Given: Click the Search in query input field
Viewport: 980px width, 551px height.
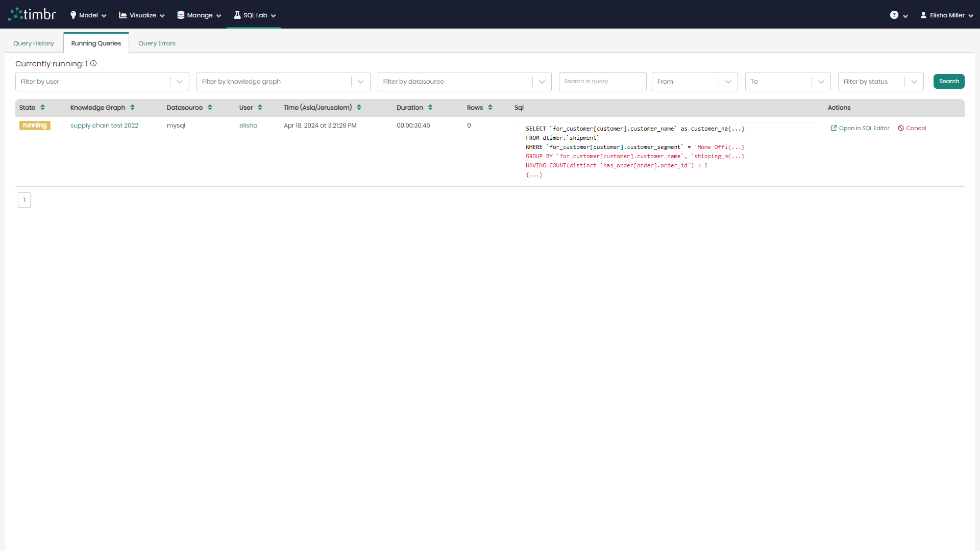Looking at the screenshot, I should (x=602, y=81).
